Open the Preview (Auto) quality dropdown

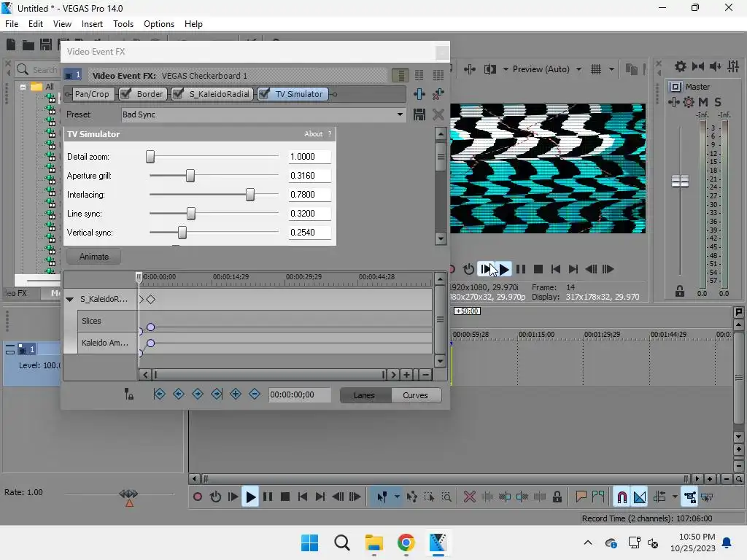tap(578, 69)
